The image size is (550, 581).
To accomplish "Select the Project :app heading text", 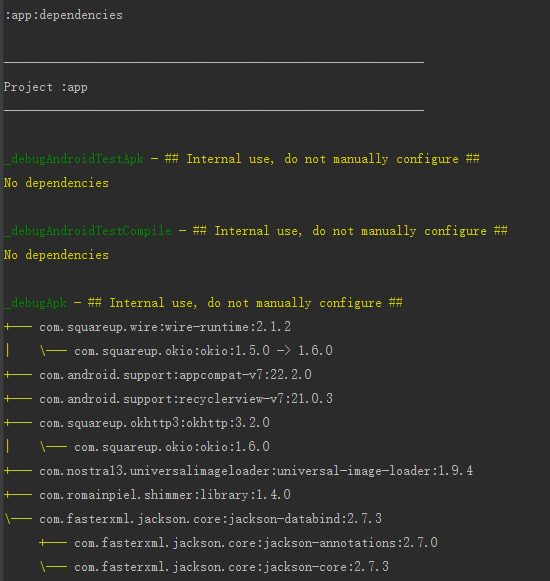I will point(46,87).
